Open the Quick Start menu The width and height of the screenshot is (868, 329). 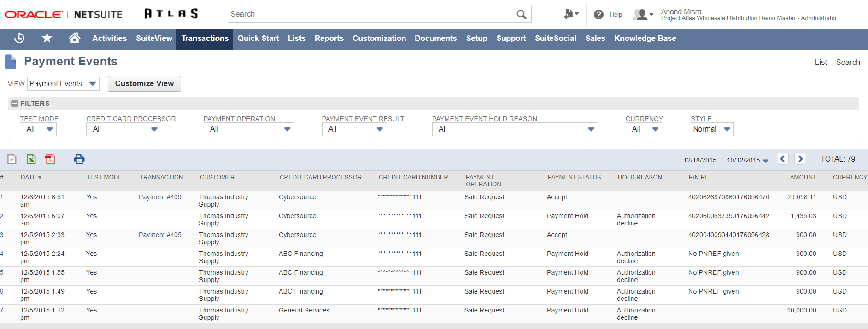(x=258, y=39)
